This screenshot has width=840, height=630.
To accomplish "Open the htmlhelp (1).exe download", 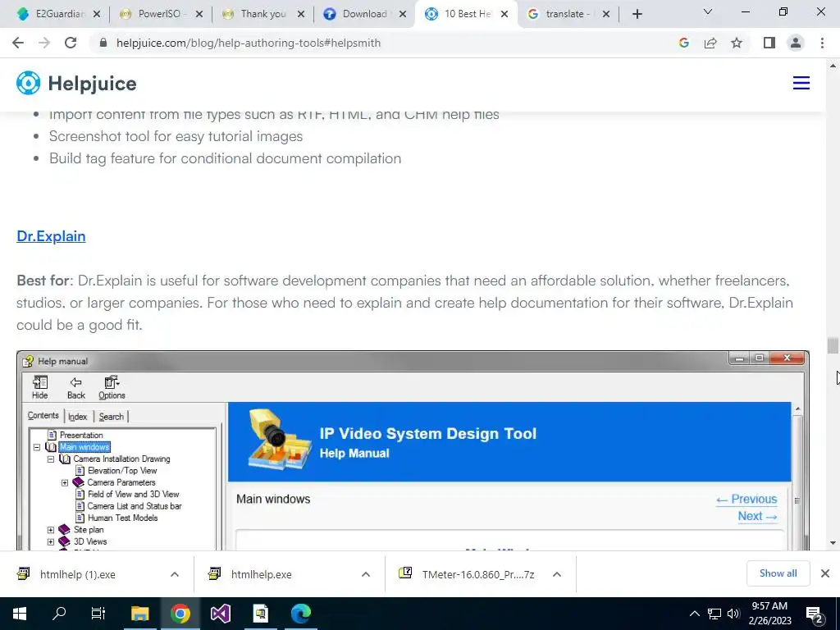I will pyautogui.click(x=78, y=574).
